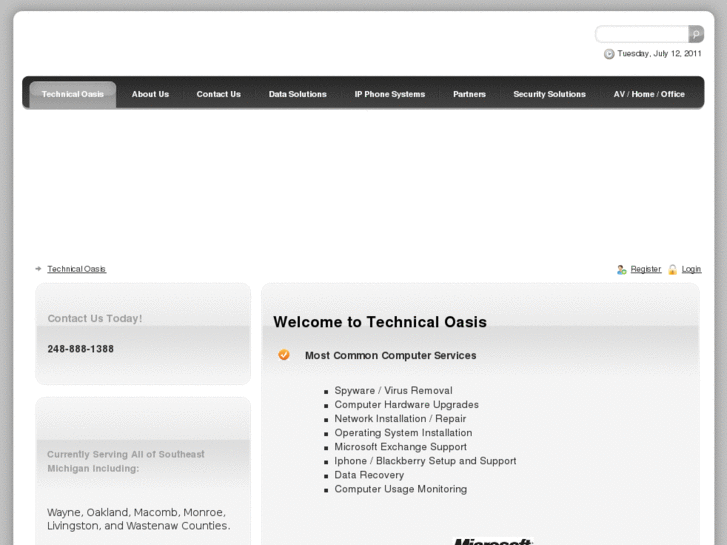Screen dimensions: 727x545
Task: Click the Register user icon
Action: (x=622, y=269)
